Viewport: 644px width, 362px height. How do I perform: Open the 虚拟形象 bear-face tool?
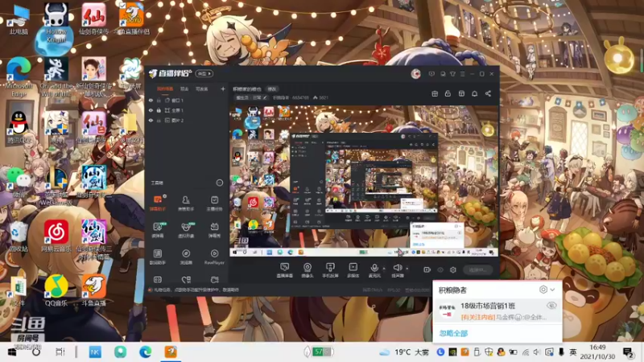point(186,230)
